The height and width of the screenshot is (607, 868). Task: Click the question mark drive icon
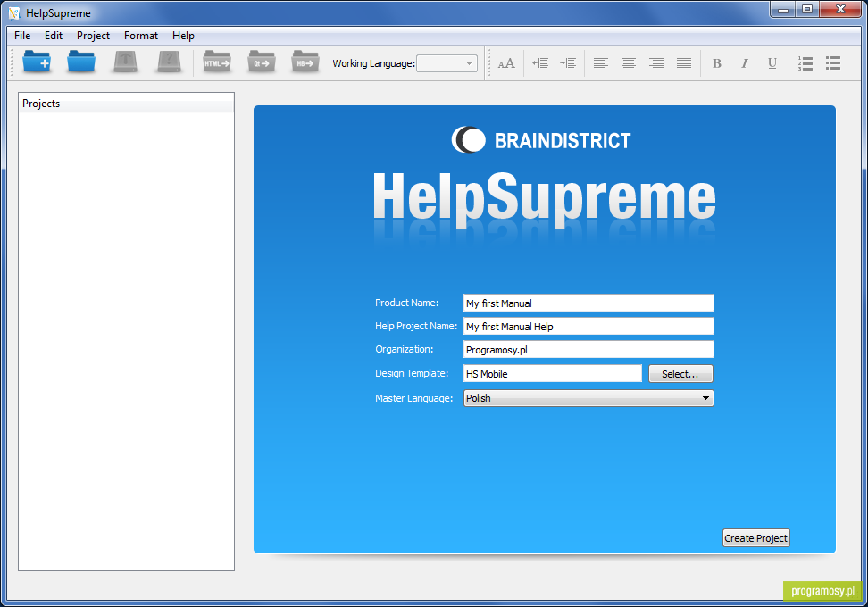coord(170,62)
